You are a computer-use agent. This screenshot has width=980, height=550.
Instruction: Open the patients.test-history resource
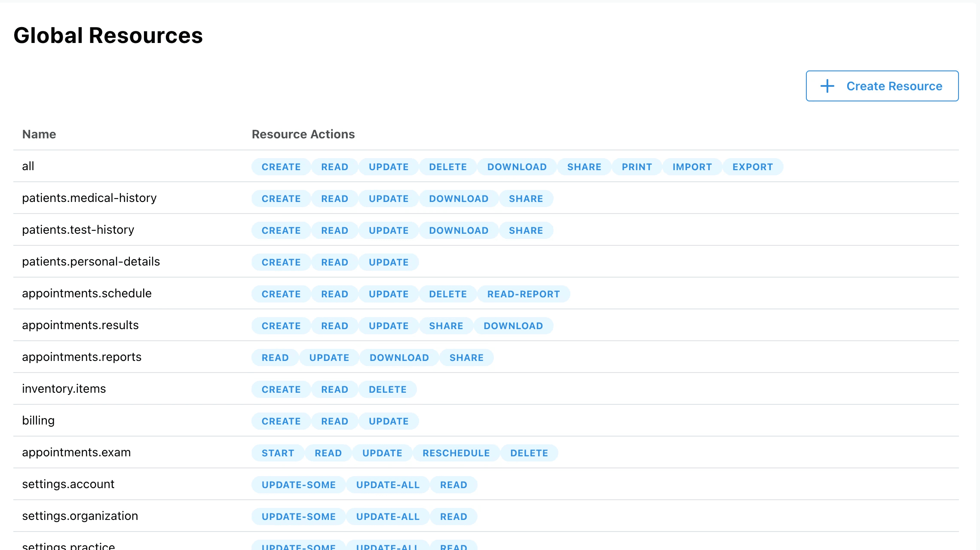pos(78,229)
